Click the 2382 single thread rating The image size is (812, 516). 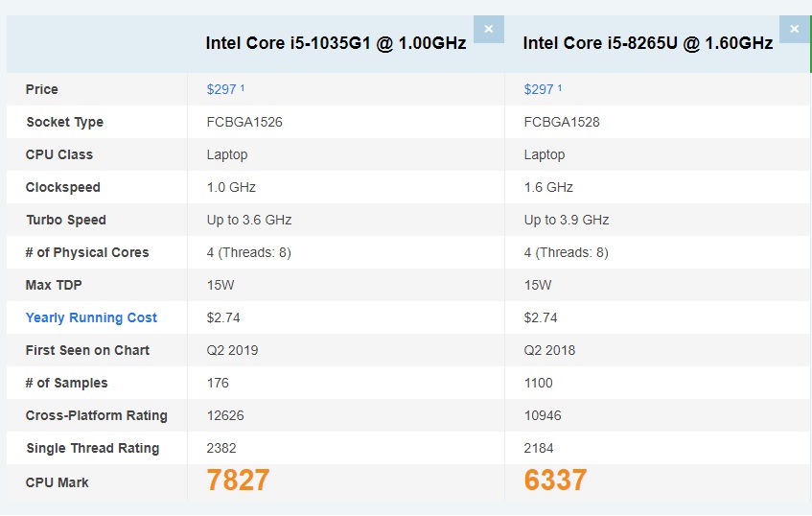221,448
